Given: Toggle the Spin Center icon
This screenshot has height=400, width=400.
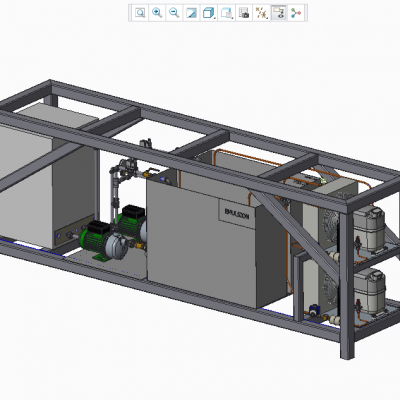Looking at the screenshot, I should point(296,13).
